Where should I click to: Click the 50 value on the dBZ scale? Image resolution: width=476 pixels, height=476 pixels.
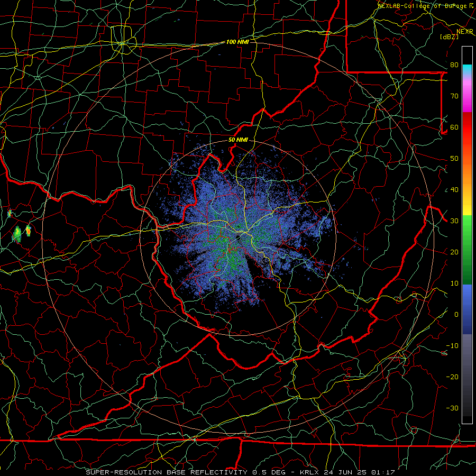click(x=454, y=159)
